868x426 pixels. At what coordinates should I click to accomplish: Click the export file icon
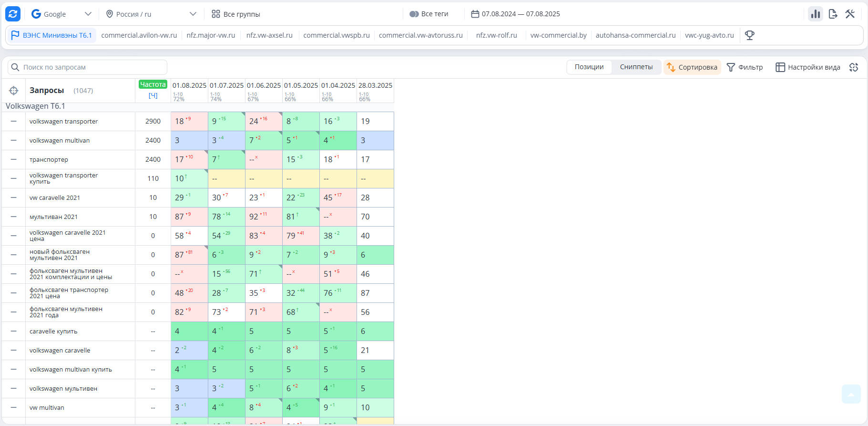click(833, 14)
